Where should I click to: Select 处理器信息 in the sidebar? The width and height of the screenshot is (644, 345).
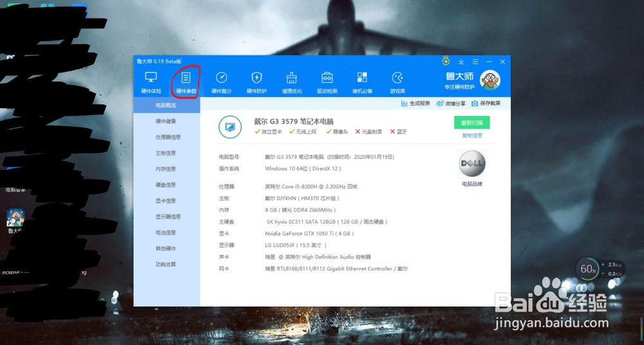(168, 137)
